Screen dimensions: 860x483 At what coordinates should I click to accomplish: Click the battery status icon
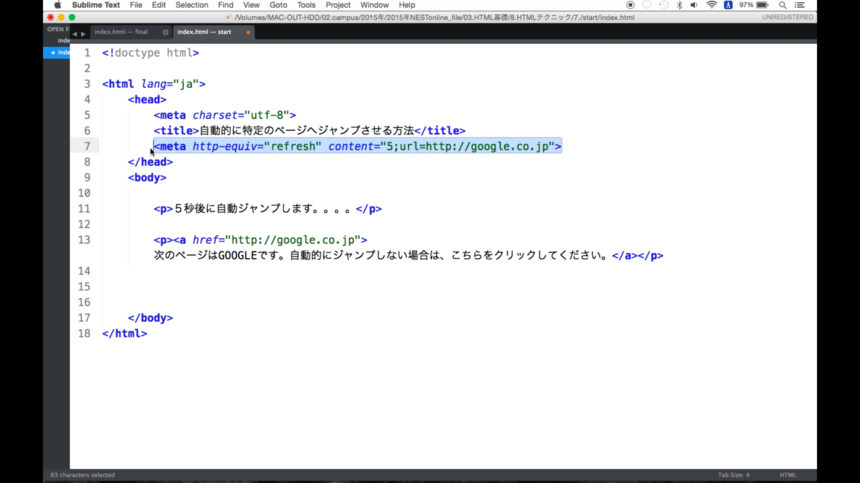[762, 5]
